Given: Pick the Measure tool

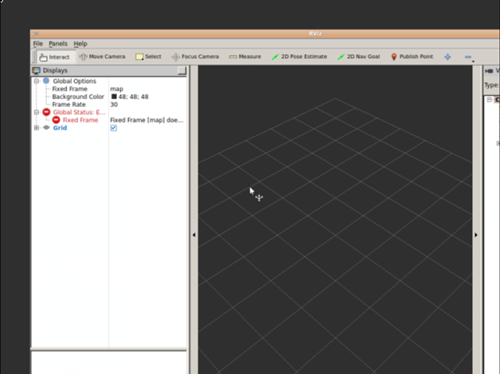Looking at the screenshot, I should coord(245,57).
